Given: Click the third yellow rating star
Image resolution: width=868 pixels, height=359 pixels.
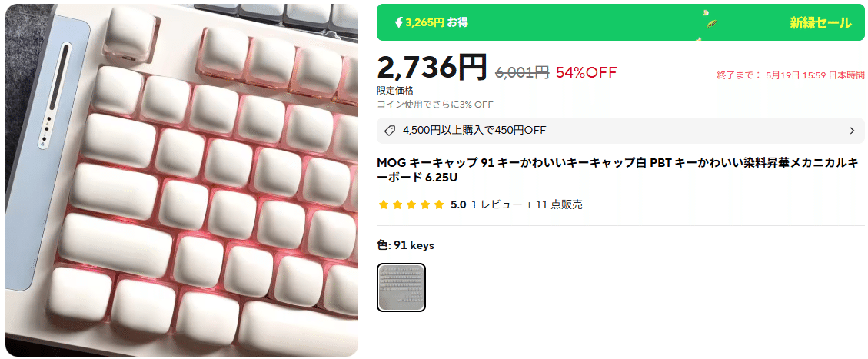Looking at the screenshot, I should (x=411, y=205).
